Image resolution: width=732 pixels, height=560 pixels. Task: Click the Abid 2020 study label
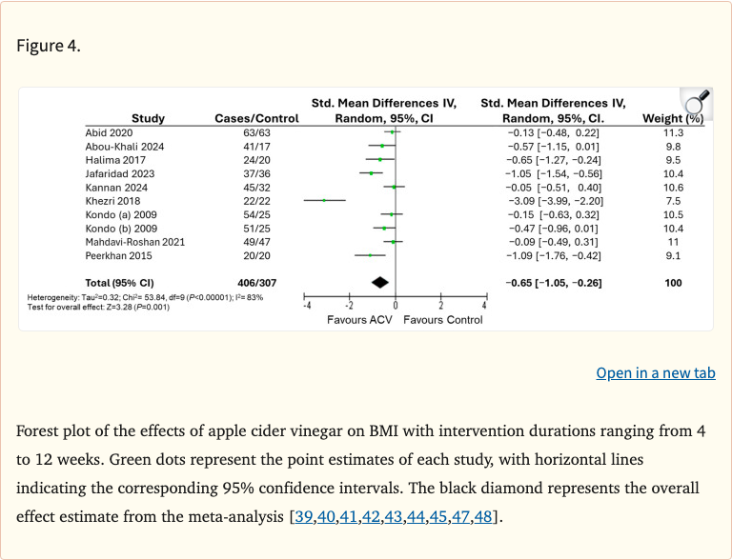107,132
